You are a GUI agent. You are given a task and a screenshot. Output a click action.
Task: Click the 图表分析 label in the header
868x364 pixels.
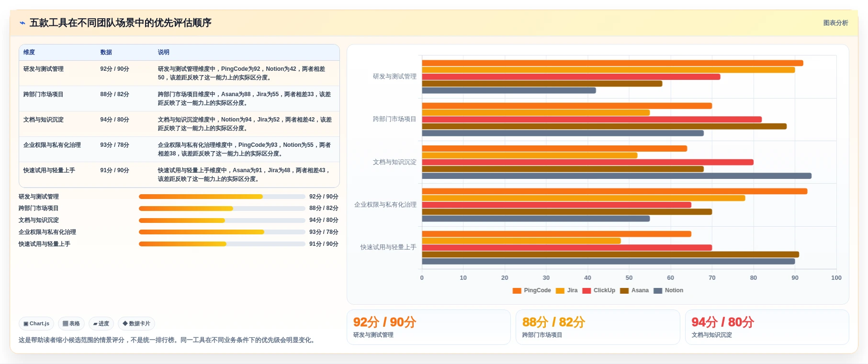coord(835,23)
